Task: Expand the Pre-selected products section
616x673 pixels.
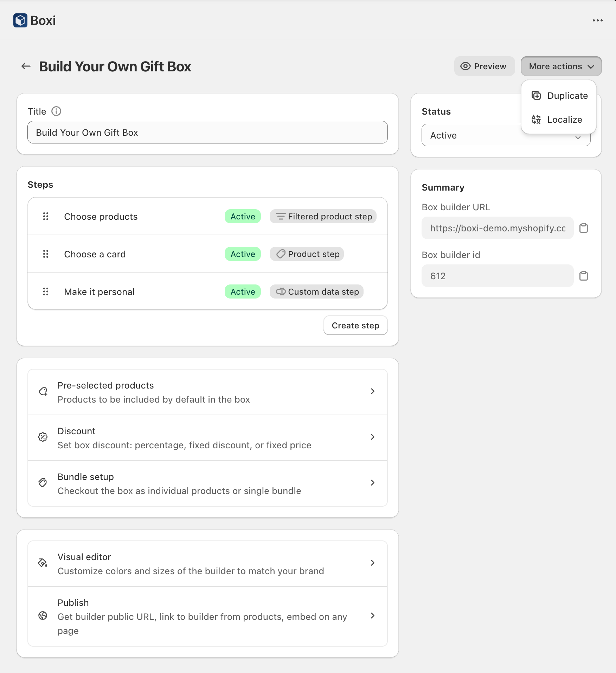Action: (207, 392)
